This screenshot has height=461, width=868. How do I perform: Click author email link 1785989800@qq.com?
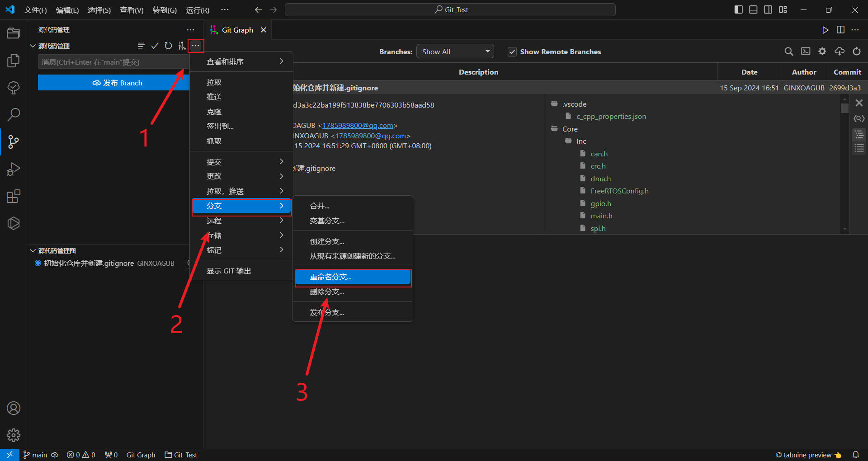pyautogui.click(x=358, y=126)
